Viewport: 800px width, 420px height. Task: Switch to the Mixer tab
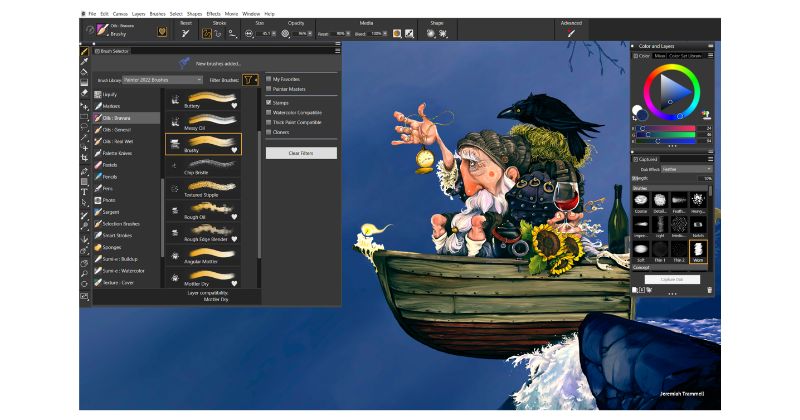click(x=660, y=56)
